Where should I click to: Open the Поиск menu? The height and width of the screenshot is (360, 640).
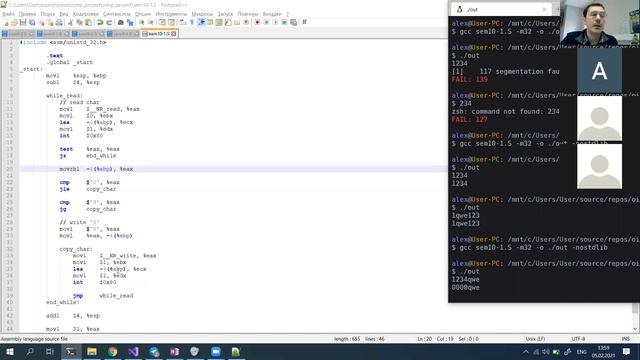[x=48, y=14]
